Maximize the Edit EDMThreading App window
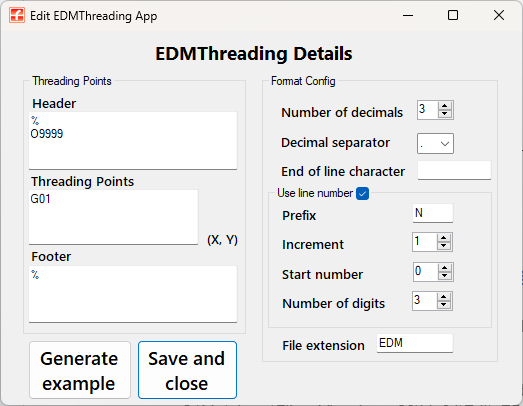This screenshot has height=406, width=523. pyautogui.click(x=453, y=15)
